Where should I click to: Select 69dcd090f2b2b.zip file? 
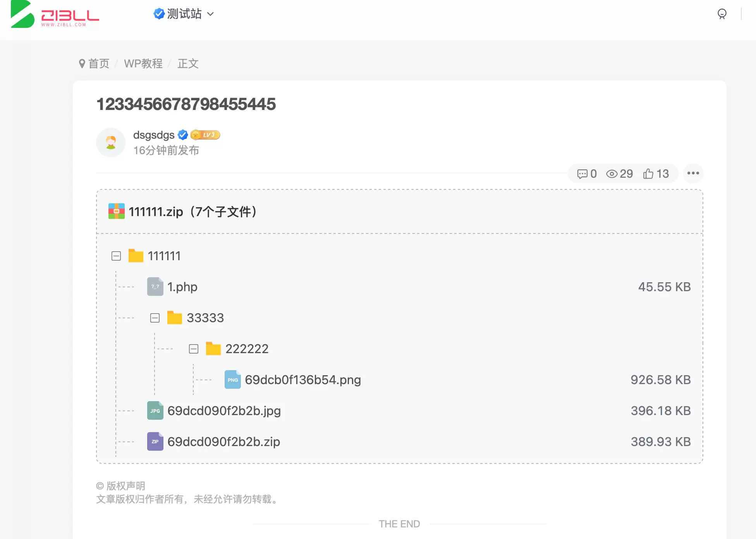tap(224, 442)
